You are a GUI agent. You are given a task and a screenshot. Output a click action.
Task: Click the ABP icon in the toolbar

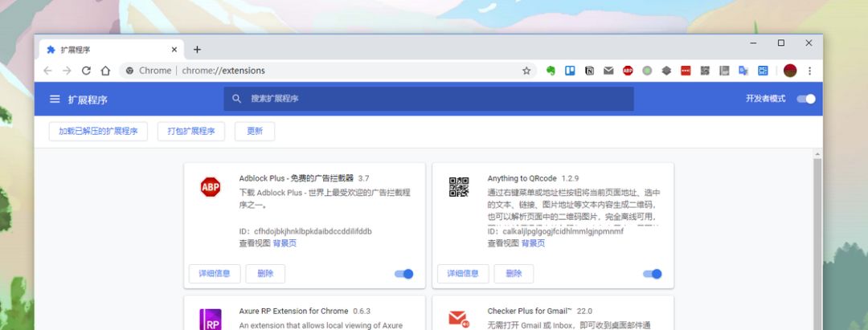click(x=628, y=71)
